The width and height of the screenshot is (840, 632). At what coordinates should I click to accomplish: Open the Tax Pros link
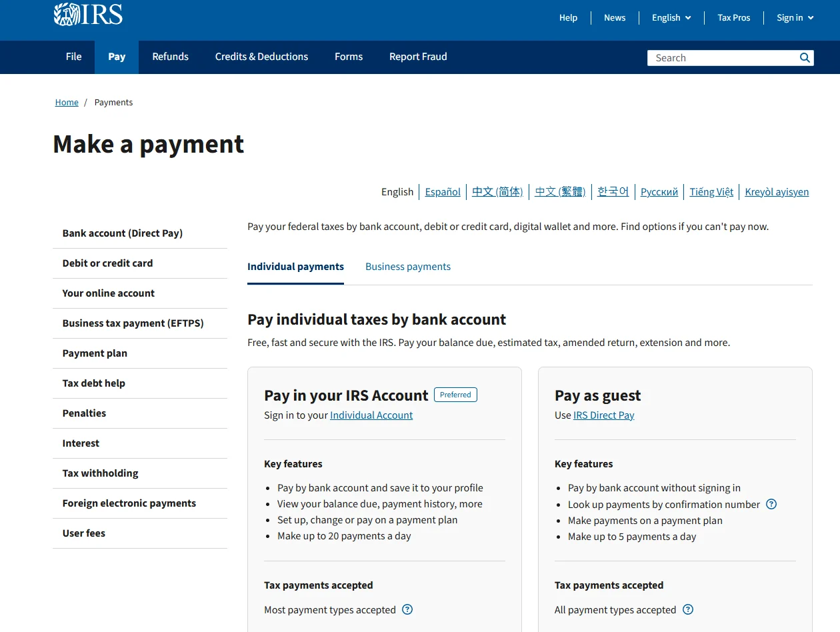pos(734,18)
